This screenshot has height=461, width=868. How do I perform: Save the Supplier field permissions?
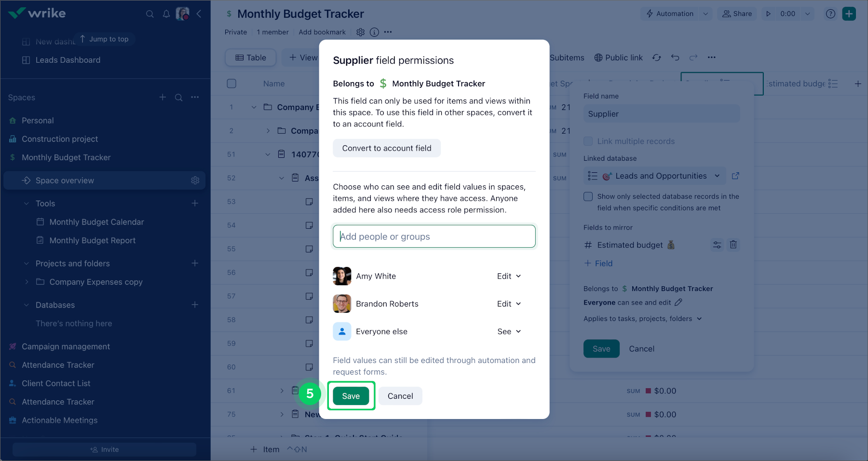pyautogui.click(x=351, y=396)
